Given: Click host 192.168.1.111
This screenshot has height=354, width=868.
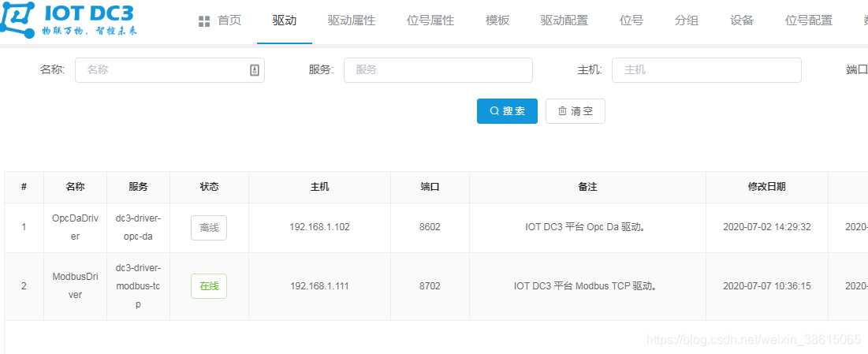Looking at the screenshot, I should pyautogui.click(x=319, y=286).
